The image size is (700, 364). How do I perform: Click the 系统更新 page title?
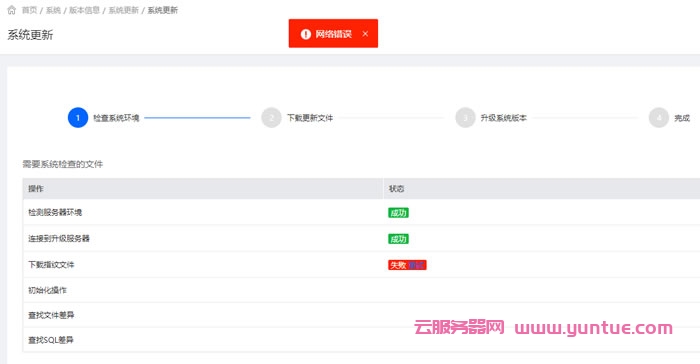point(30,35)
